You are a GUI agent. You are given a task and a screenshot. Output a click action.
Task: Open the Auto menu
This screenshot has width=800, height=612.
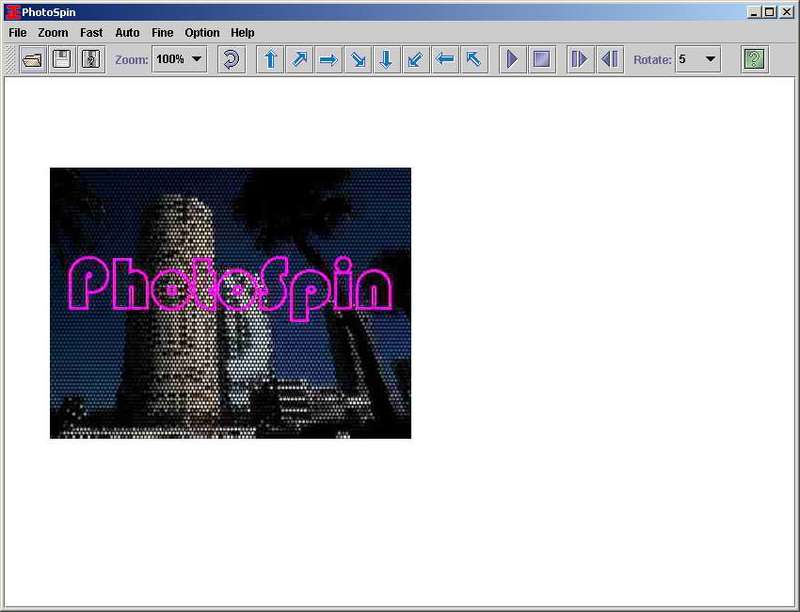[x=127, y=33]
